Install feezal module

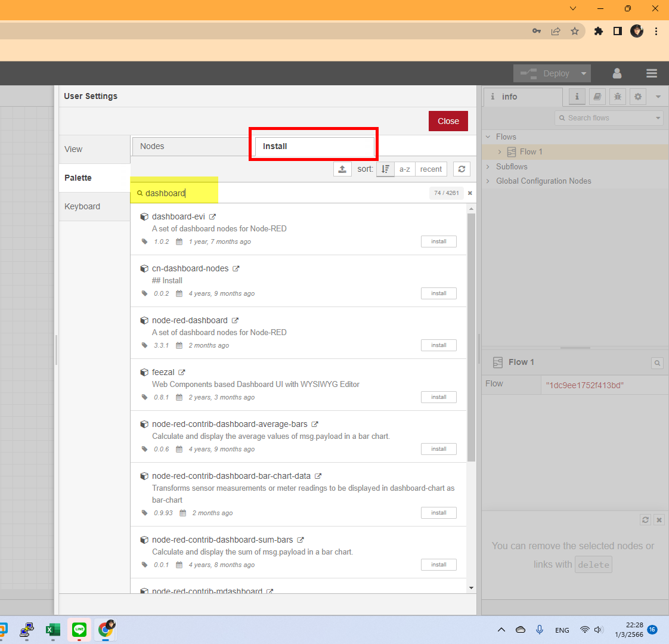point(439,397)
